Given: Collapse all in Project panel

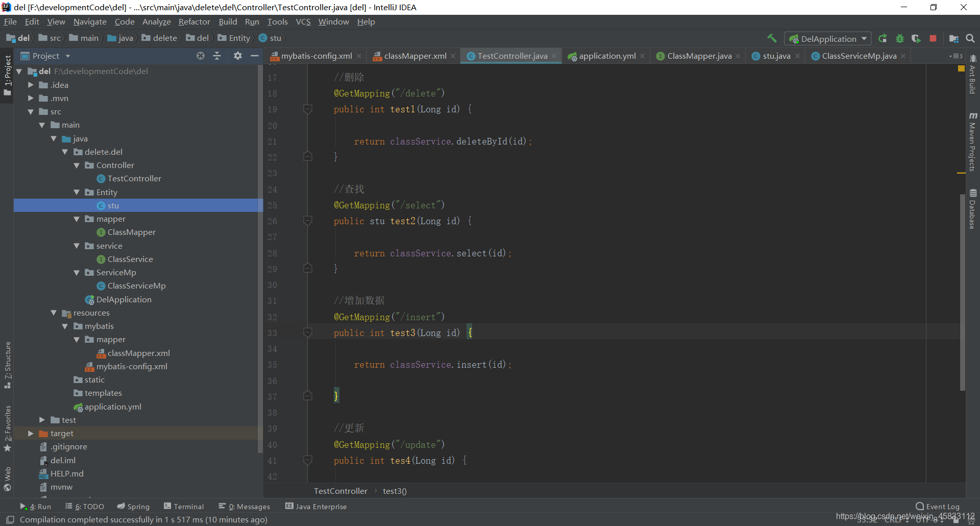Looking at the screenshot, I should pyautogui.click(x=217, y=56).
